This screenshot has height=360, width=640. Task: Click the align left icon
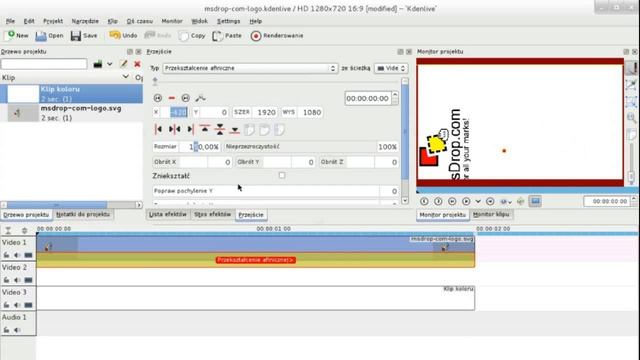pos(158,130)
